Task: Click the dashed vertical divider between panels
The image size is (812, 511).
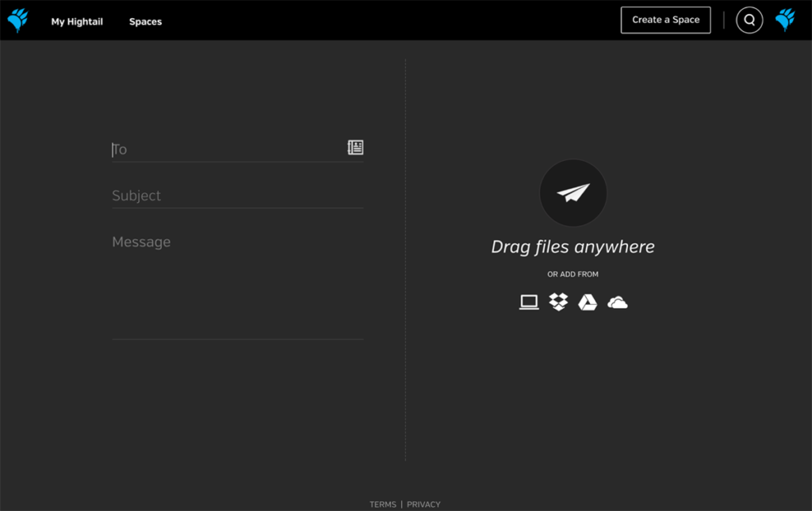Action: [405, 261]
